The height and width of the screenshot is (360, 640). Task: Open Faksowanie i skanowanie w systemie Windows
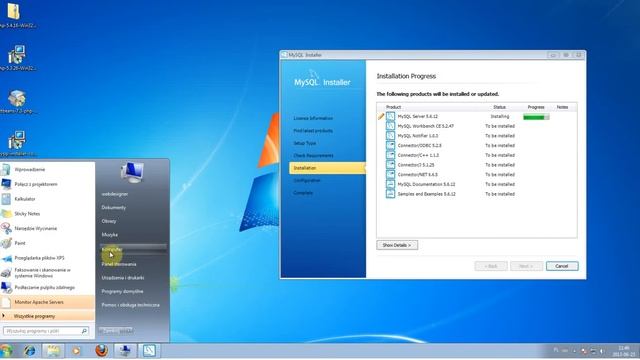(x=47, y=273)
